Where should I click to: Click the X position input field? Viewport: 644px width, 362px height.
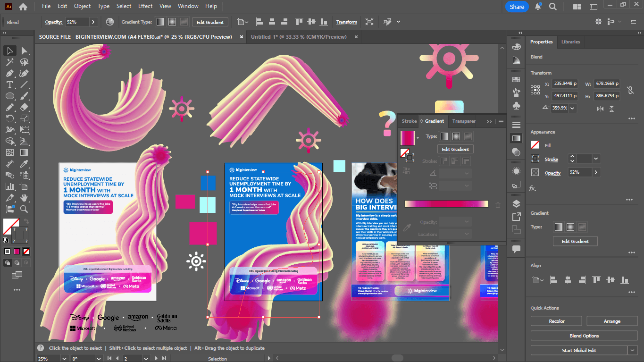(565, 84)
